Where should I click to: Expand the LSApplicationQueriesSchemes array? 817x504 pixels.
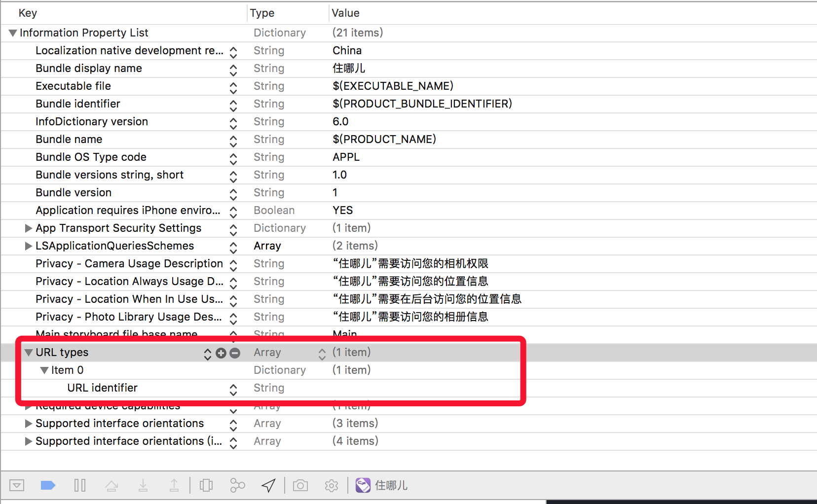click(x=29, y=246)
